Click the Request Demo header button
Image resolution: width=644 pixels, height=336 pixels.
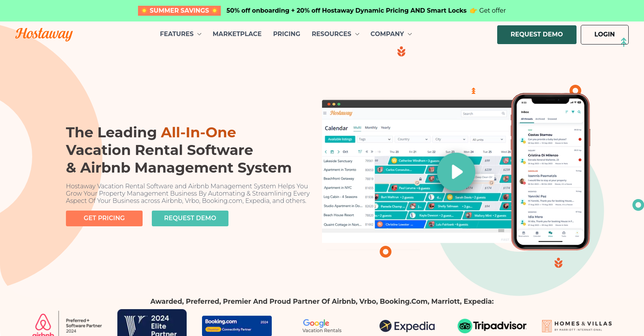(x=537, y=35)
